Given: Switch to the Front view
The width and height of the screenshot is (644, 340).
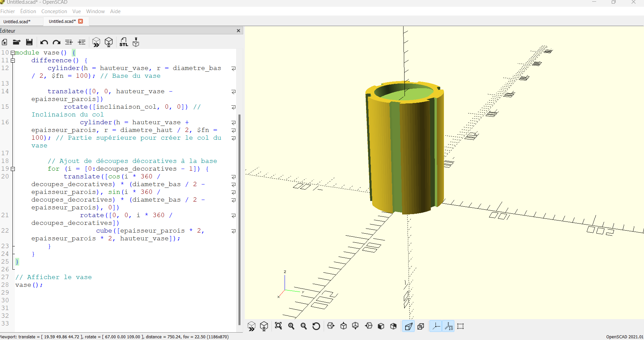Looking at the screenshot, I should coord(381,326).
